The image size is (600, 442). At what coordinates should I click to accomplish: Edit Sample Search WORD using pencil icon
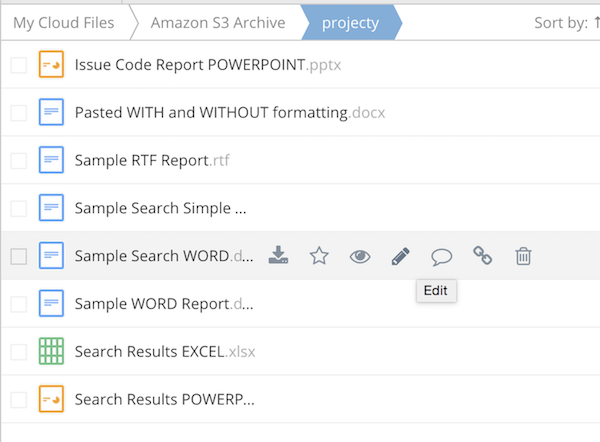click(401, 257)
